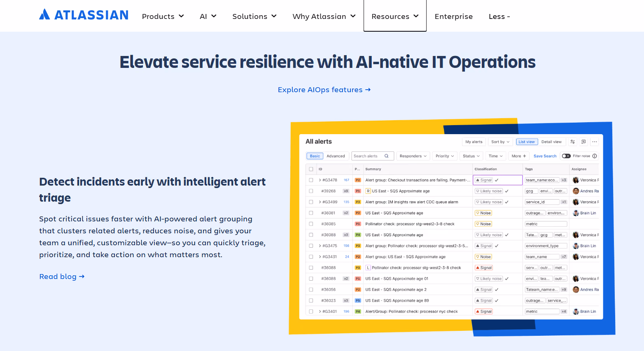The image size is (644, 351).
Task: Click the info icon beside Filter noise
Action: click(595, 156)
